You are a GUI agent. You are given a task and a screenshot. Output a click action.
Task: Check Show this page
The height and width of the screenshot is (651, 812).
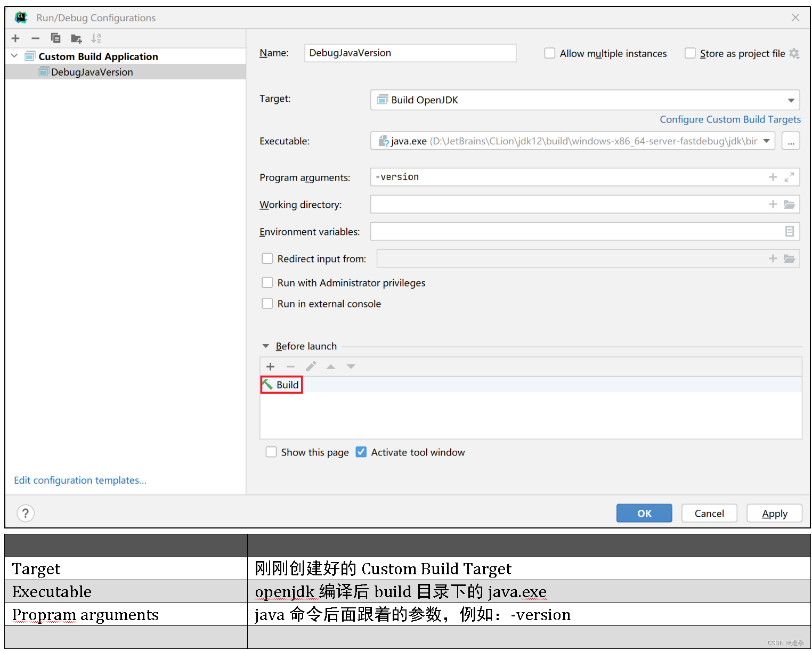[x=271, y=452]
